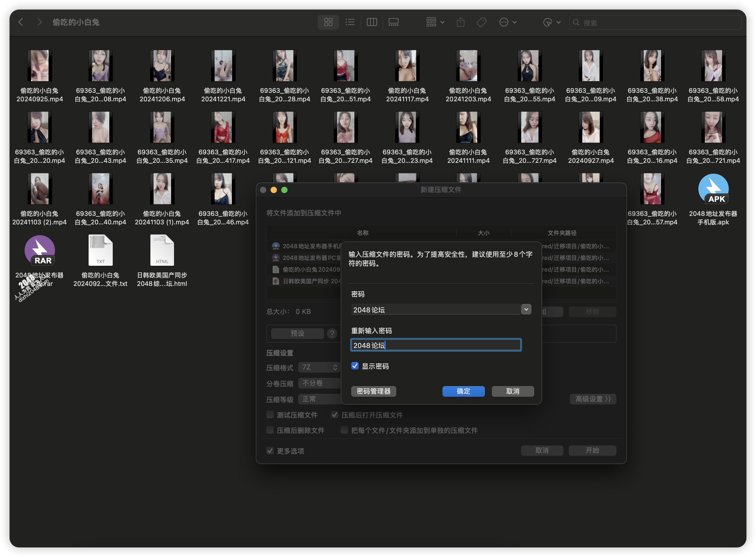Uncheck the 显示密码 checkbox
Viewport: 756px width, 557px height.
355,366
